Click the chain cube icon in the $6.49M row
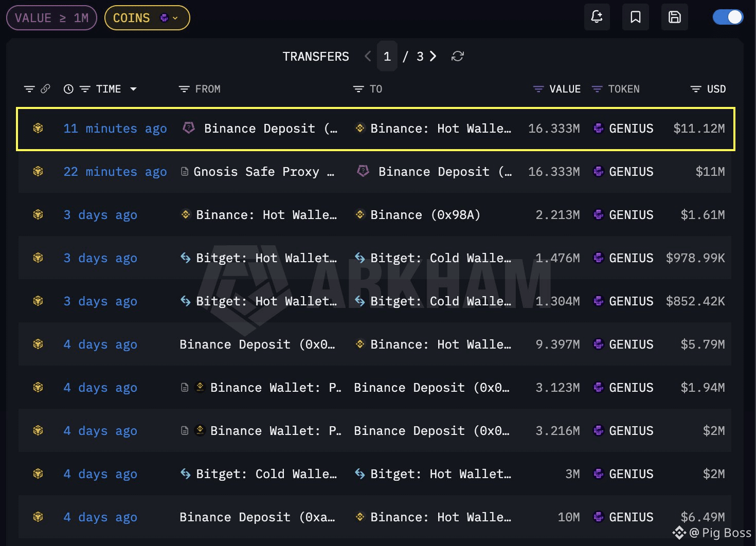The width and height of the screenshot is (756, 546). tap(38, 517)
